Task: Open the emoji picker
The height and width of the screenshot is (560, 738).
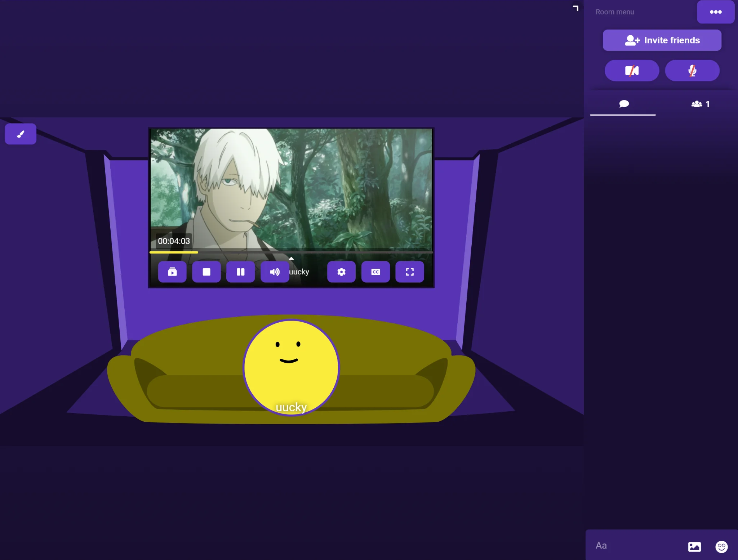Action: pyautogui.click(x=721, y=547)
